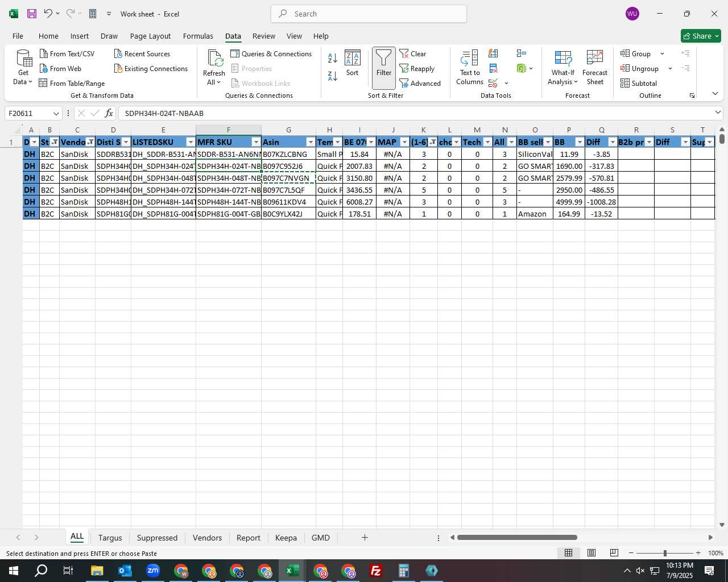Open the Vendors sheet tab
728x582 pixels.
[207, 538]
